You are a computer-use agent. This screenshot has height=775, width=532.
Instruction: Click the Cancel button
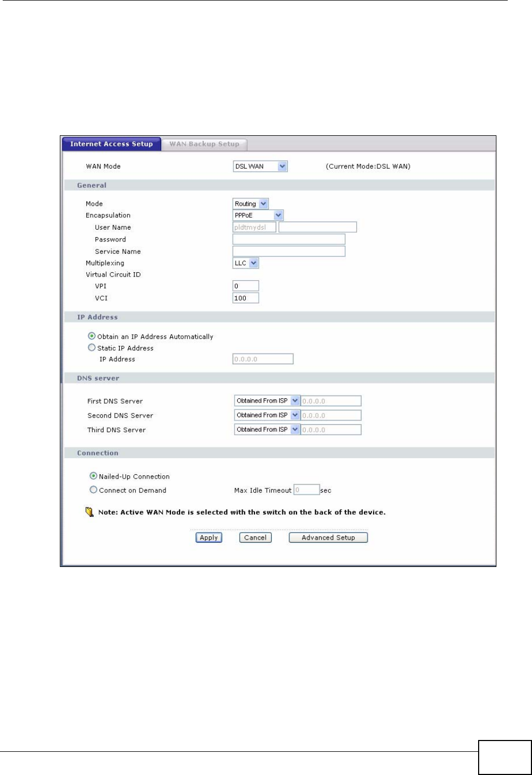[255, 537]
